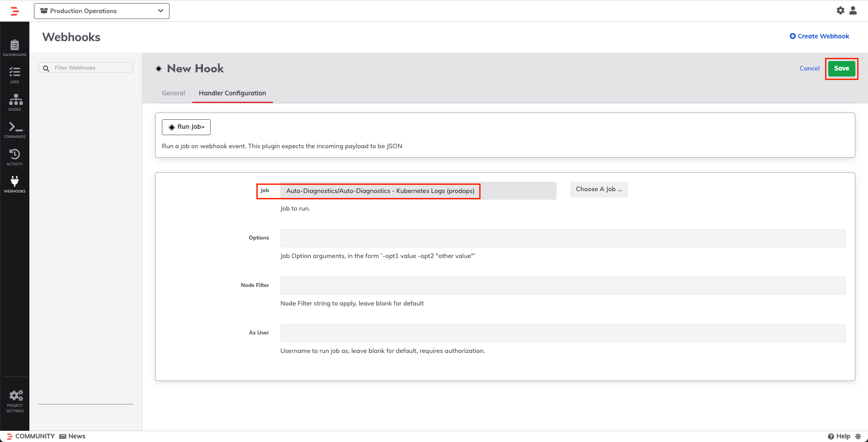Focus the Node Filter input field
868x442 pixels.
coord(563,286)
